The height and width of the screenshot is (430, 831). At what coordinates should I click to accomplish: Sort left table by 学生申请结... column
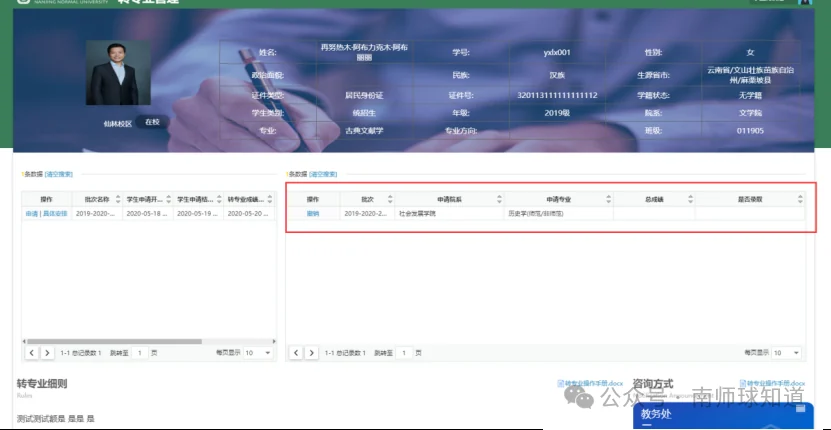(219, 199)
